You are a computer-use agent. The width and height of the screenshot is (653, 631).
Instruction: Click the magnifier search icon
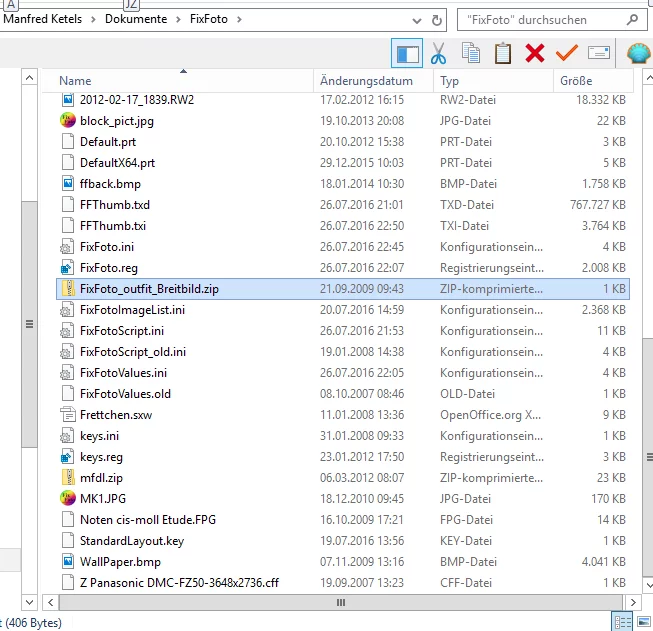tap(632, 19)
